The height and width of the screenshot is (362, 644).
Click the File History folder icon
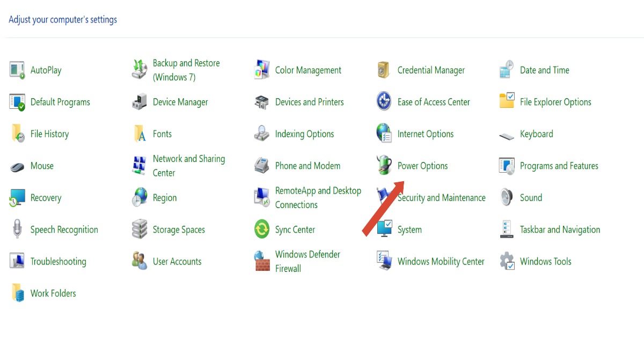point(17,134)
